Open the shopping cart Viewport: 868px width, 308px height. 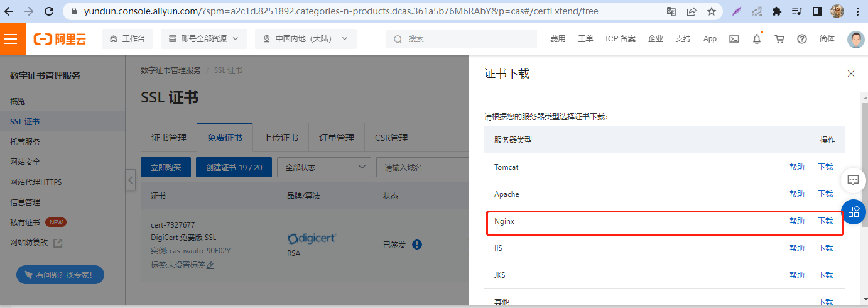click(779, 39)
